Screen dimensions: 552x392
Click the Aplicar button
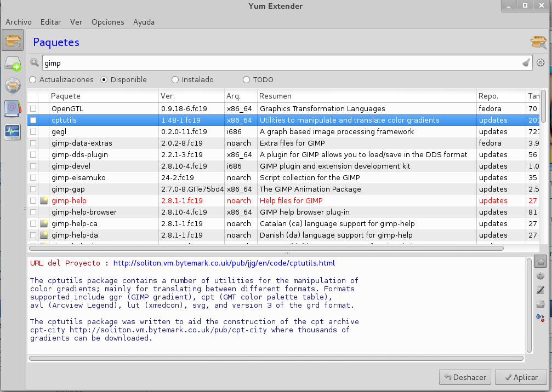521,377
